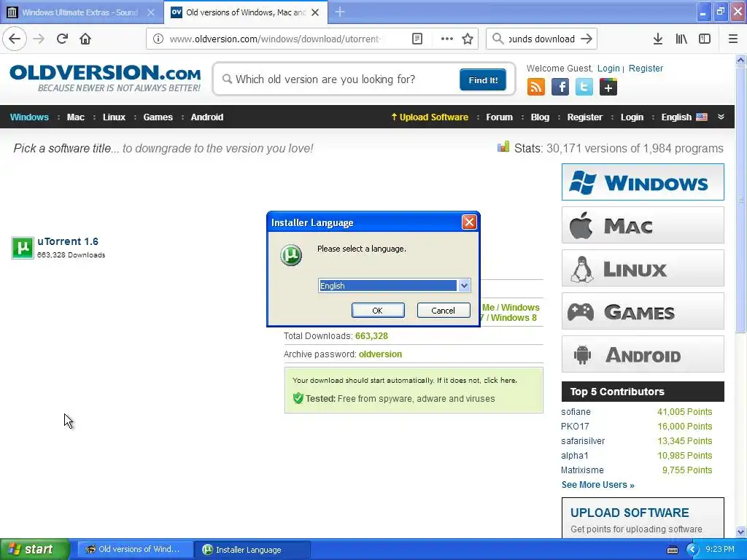
Task: Click the uTorrent 1.6 green logo icon
Action: pos(23,248)
